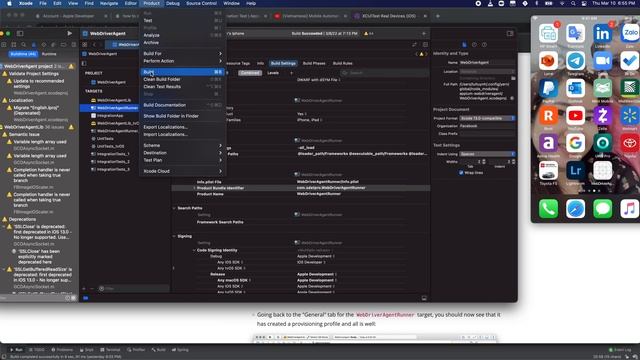Open Phone app in the iPhone dock
This screenshot has height=360, width=640.
click(548, 209)
